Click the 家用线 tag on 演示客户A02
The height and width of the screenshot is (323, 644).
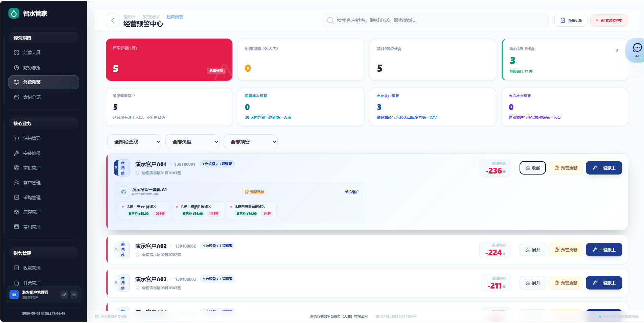[122, 250]
